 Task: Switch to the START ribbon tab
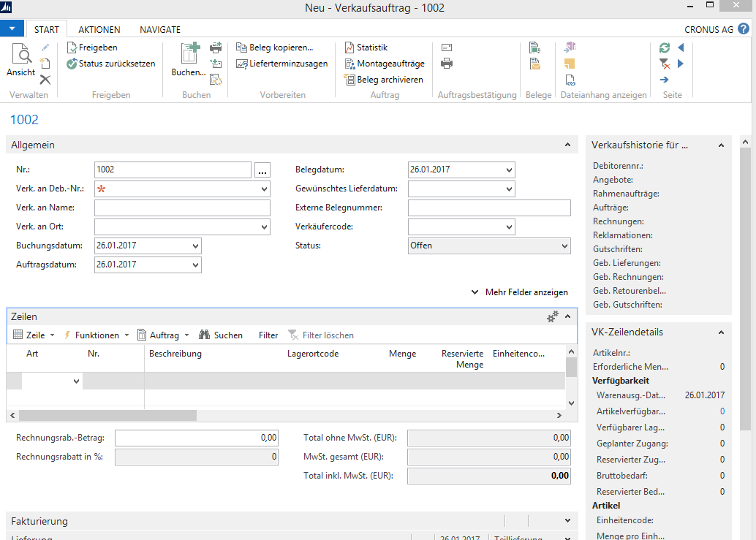point(47,29)
